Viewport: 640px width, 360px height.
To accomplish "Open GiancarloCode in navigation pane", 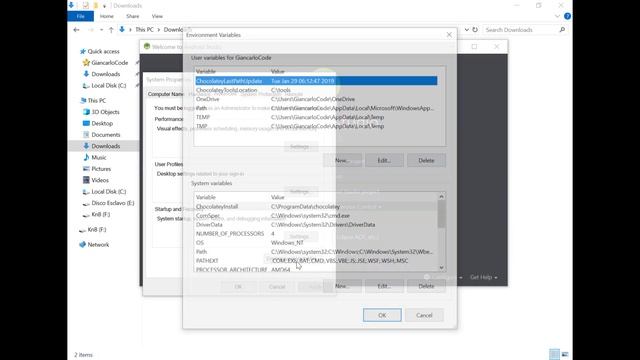I will 105,63.
